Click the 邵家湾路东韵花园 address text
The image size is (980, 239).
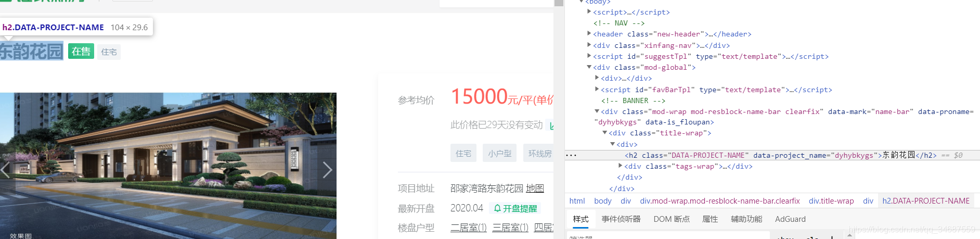(487, 188)
